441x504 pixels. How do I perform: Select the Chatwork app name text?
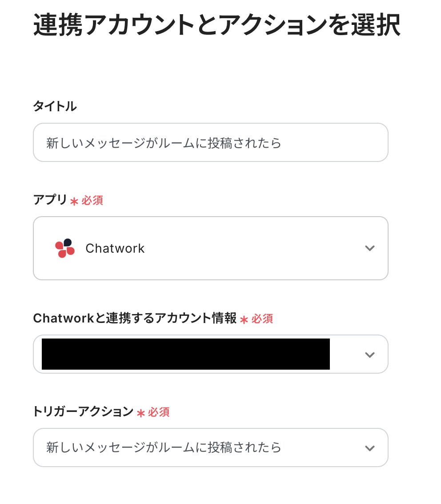[115, 248]
